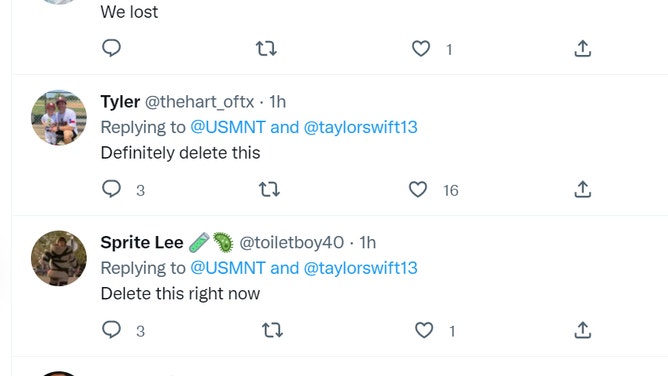Open @USMNT mention in Tyler's reply
668x376 pixels.
point(228,127)
